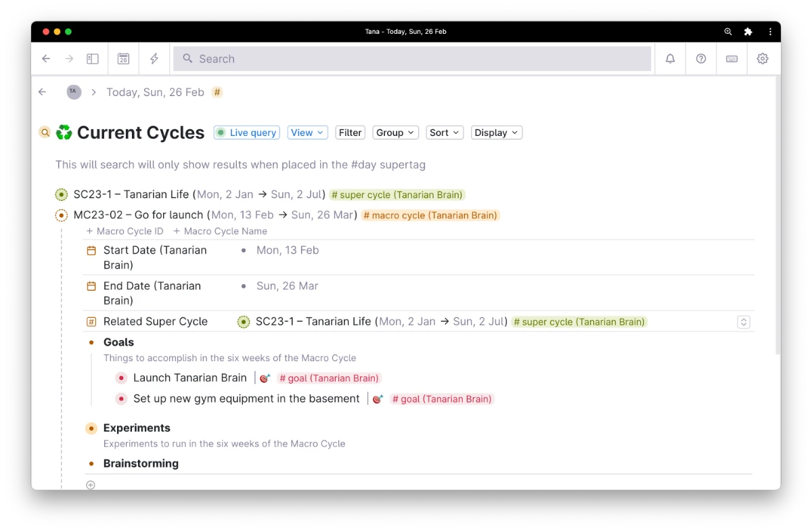
Task: Click the Goals node bullet
Action: point(91,342)
